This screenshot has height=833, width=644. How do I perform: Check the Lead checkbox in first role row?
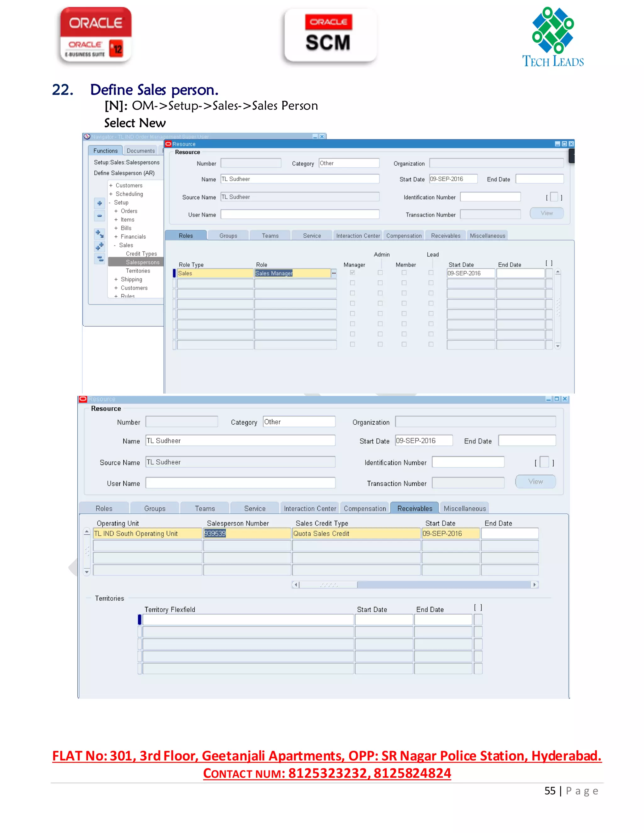431,273
